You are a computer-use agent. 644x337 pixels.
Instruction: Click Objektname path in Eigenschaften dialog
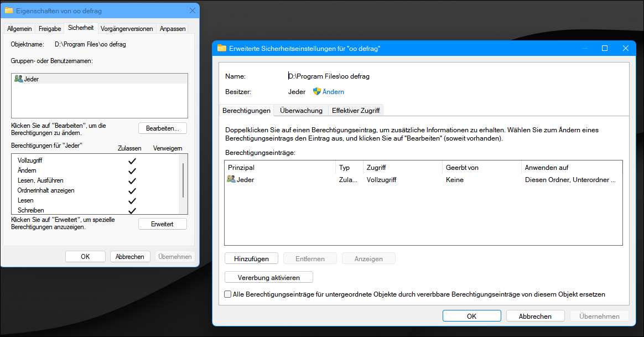(x=90, y=44)
